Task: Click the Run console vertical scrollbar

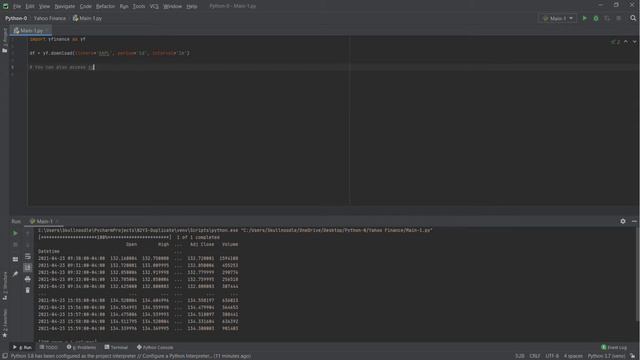Action: tap(638, 273)
